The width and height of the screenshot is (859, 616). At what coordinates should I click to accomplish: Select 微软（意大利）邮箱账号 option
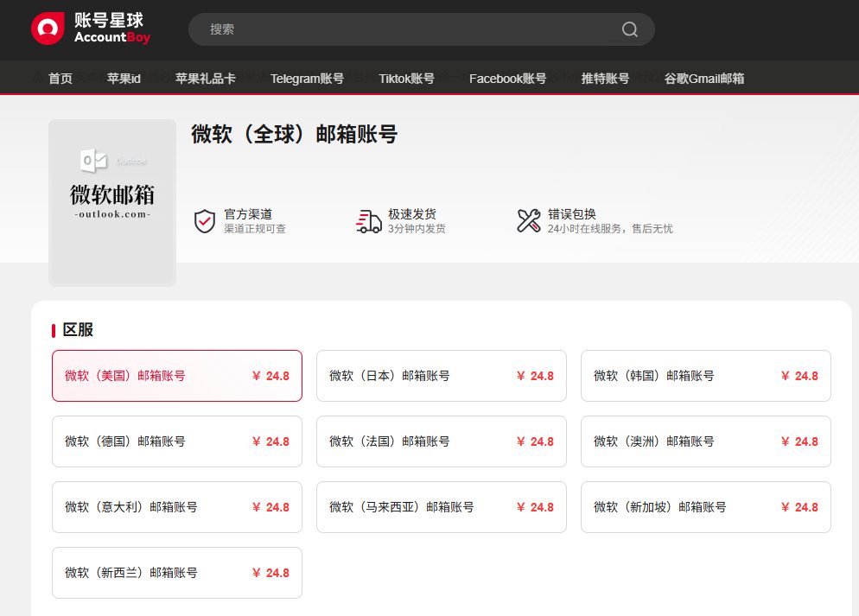point(177,507)
